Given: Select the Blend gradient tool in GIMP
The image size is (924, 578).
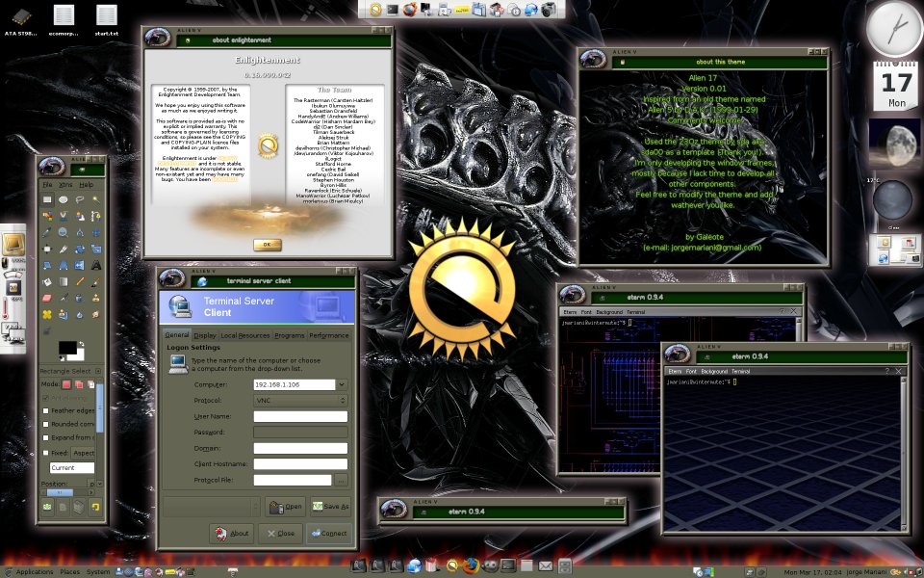Looking at the screenshot, I should [64, 282].
